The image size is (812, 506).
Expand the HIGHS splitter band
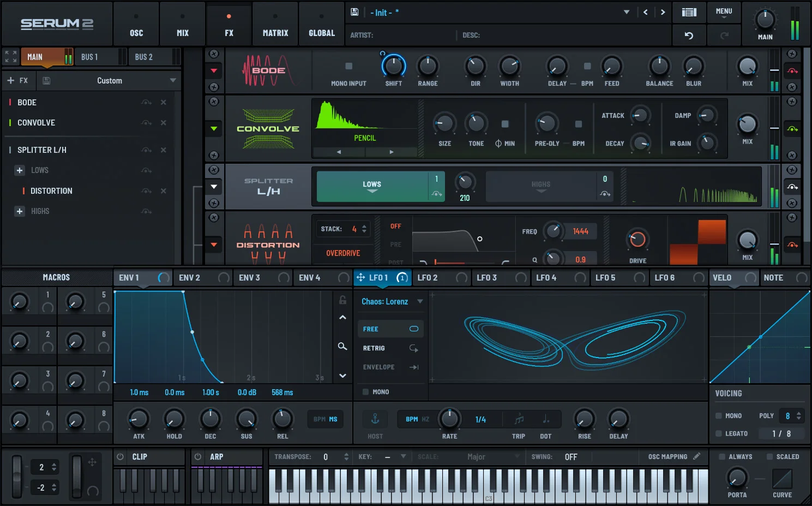click(20, 211)
